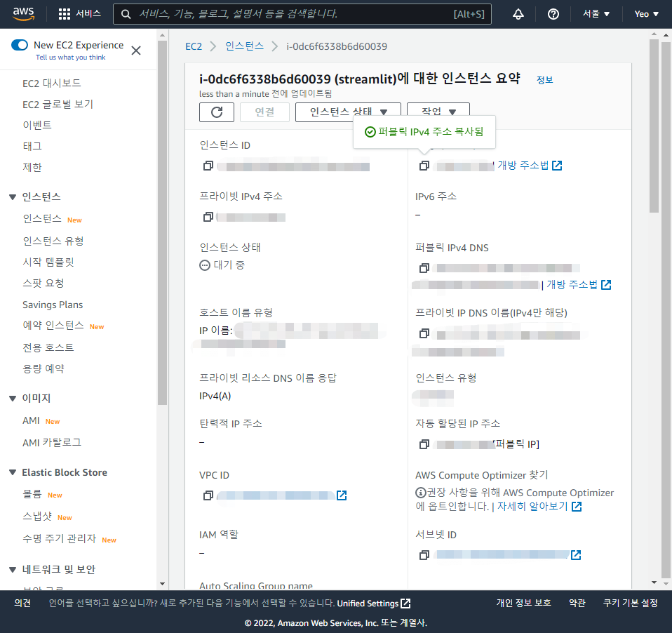Open EC2 글로벌 보기
This screenshot has width=672, height=633.
click(58, 104)
